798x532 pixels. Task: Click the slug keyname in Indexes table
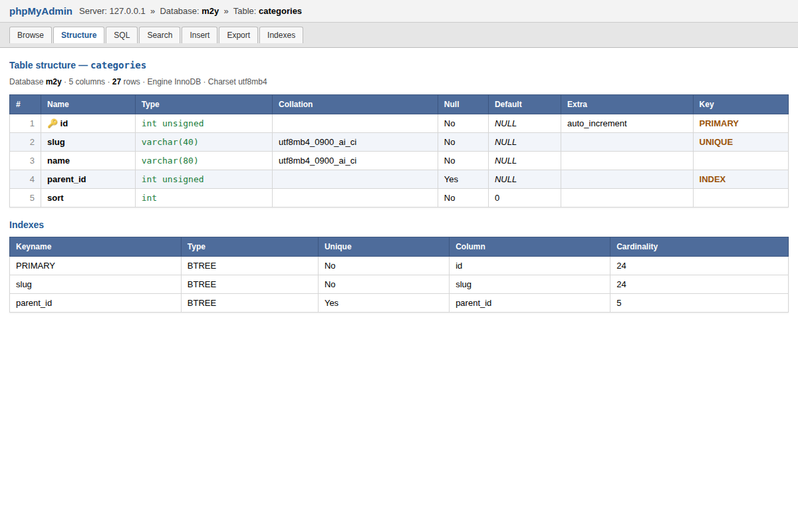24,284
